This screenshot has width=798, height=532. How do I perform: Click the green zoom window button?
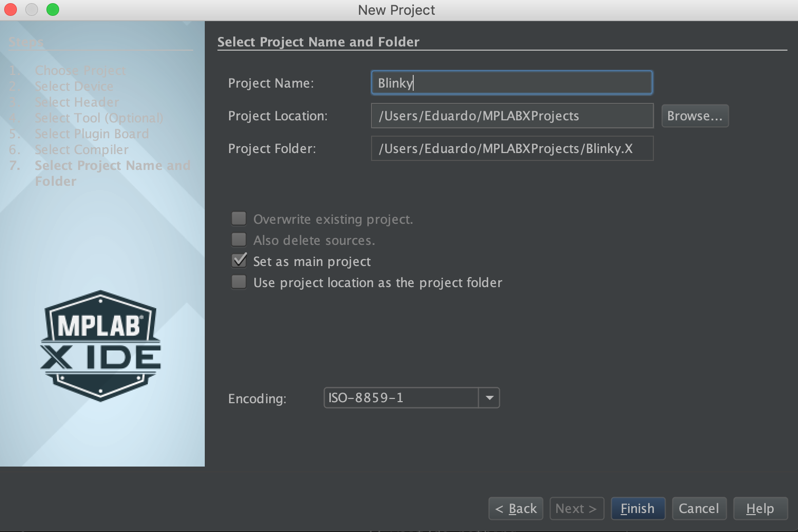(53, 9)
